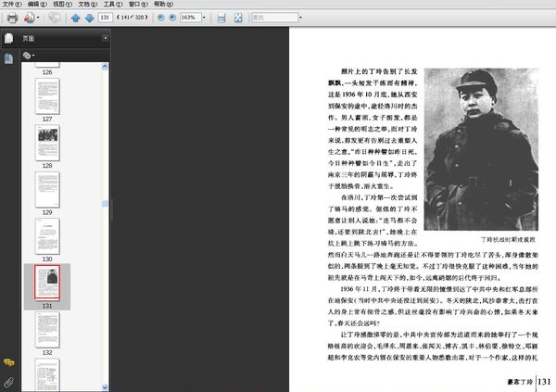Go to next page with down arrow

(x=89, y=18)
